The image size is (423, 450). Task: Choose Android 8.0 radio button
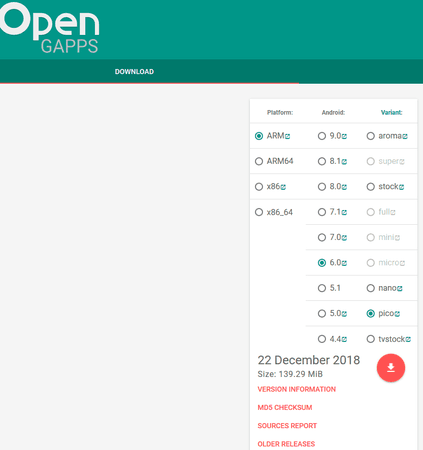322,187
